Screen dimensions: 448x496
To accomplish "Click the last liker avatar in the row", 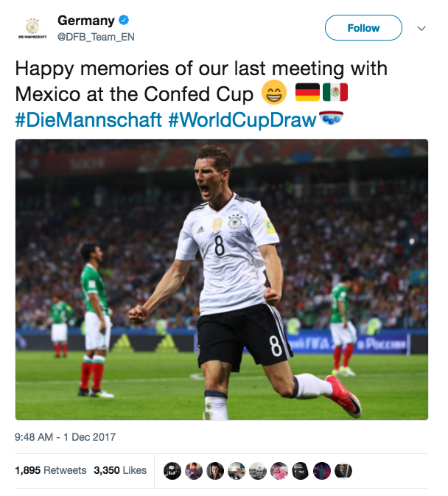I will pyautogui.click(x=344, y=470).
